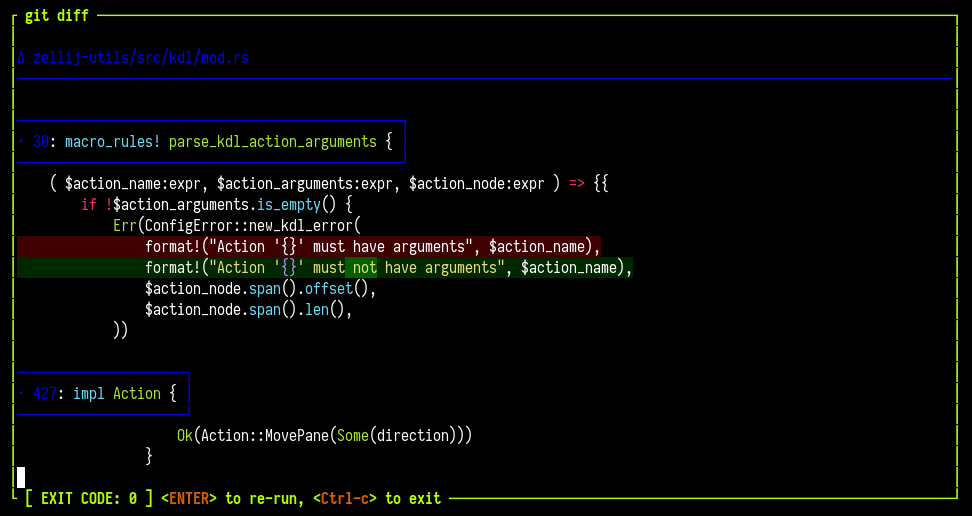Screen dimensions: 972x516
Task: Jump to hunk header line number 427
Action: (44, 394)
